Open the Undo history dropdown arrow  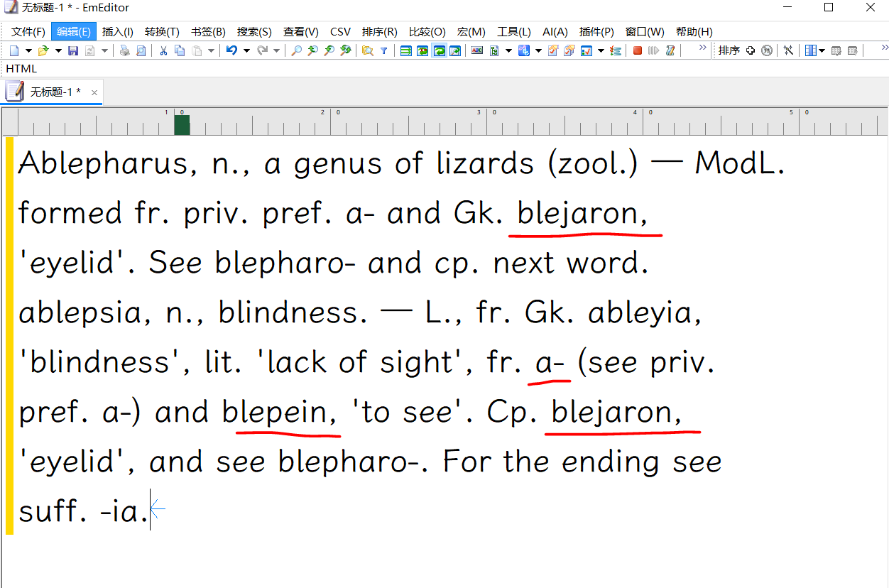246,50
